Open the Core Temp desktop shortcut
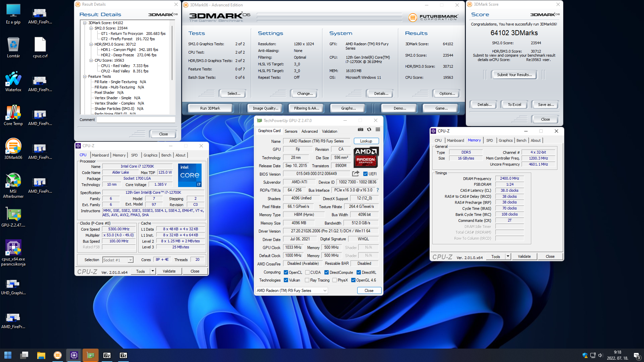The height and width of the screenshot is (362, 644). coord(13,115)
